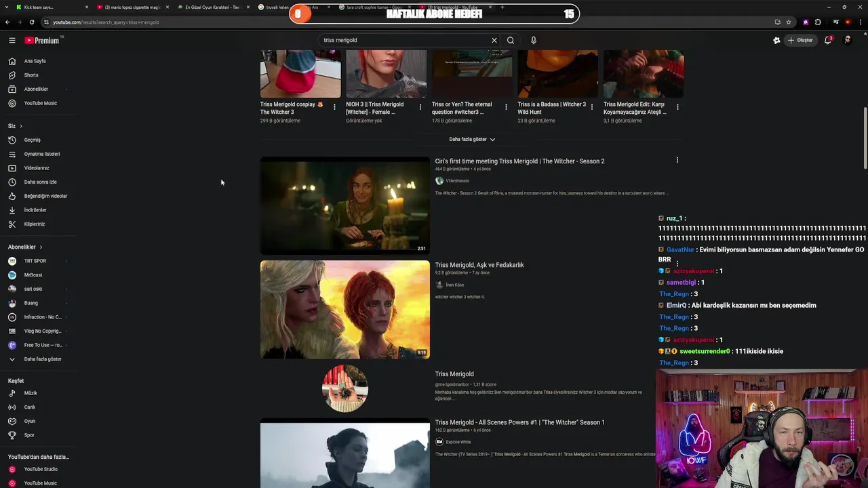Open Triss Merigold All Scenes Powers title

(519, 422)
